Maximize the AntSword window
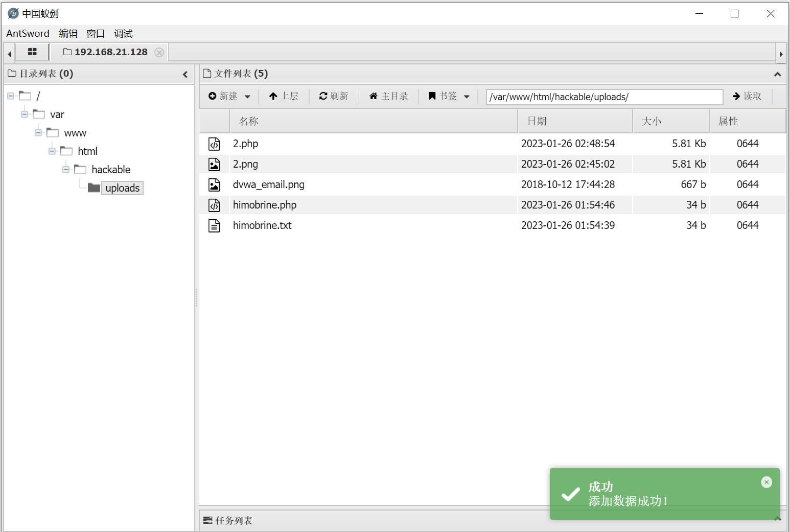 (x=734, y=14)
